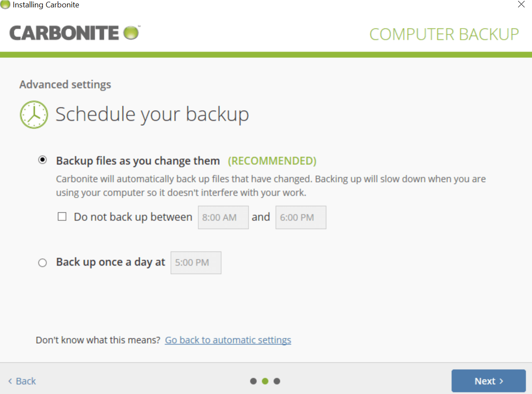The image size is (532, 394).
Task: Click the green clock schedule icon
Action: [x=34, y=114]
